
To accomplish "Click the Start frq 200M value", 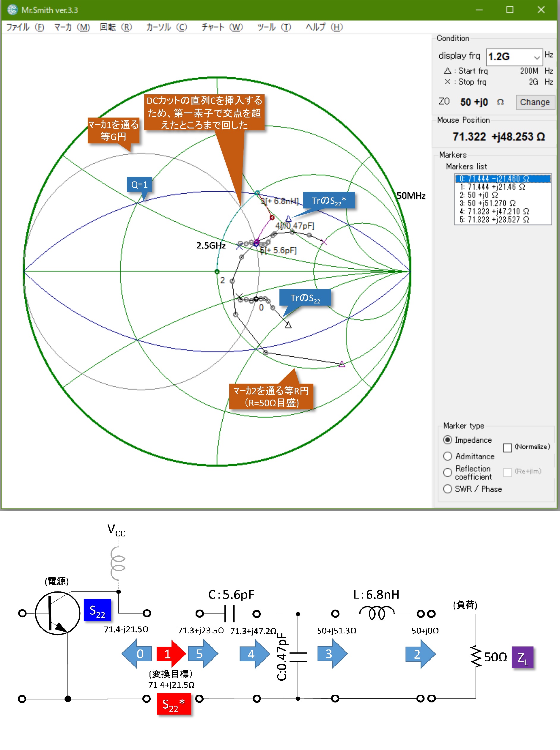I will pos(529,71).
